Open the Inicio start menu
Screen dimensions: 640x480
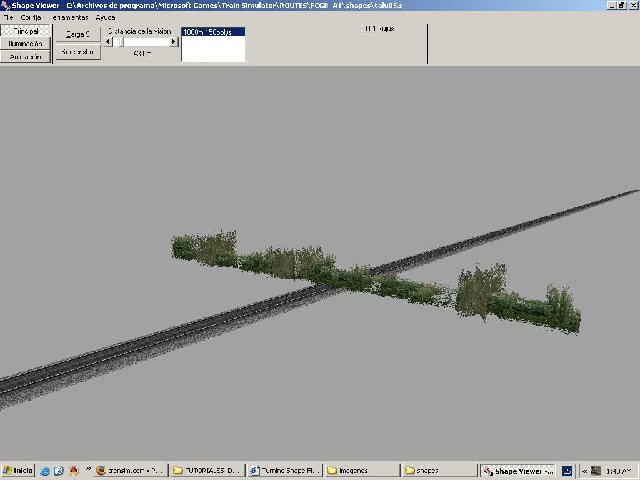pyautogui.click(x=18, y=470)
